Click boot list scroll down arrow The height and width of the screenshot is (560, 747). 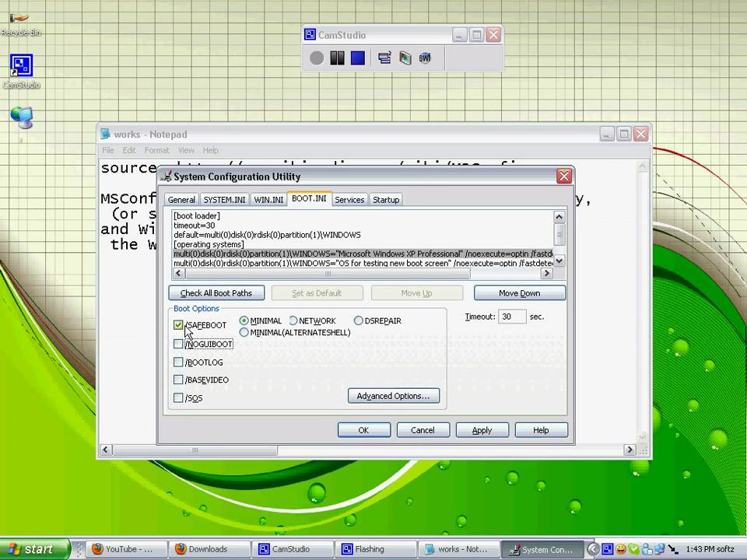point(559,261)
